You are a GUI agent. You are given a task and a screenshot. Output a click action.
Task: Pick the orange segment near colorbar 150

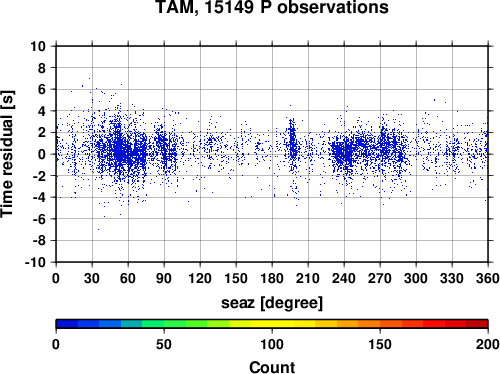380,324
